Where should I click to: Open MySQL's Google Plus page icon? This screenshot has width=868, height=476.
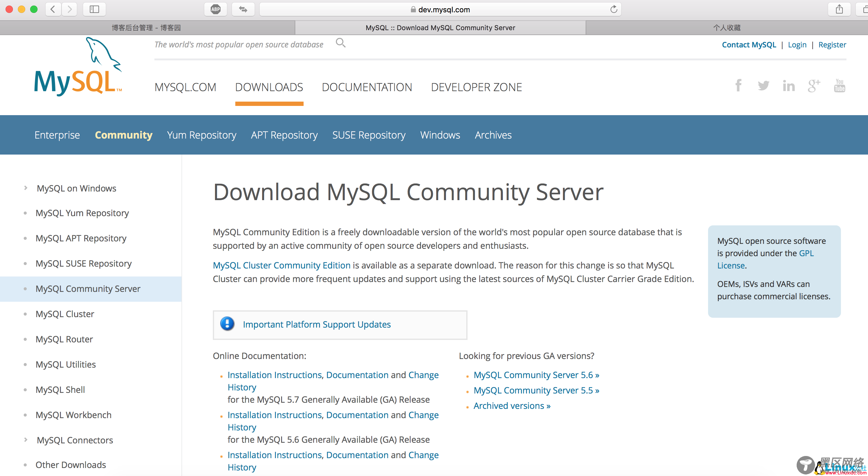[x=814, y=86]
